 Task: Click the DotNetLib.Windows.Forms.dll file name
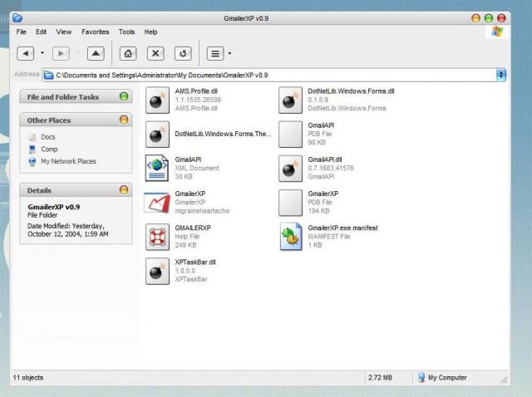tap(351, 91)
